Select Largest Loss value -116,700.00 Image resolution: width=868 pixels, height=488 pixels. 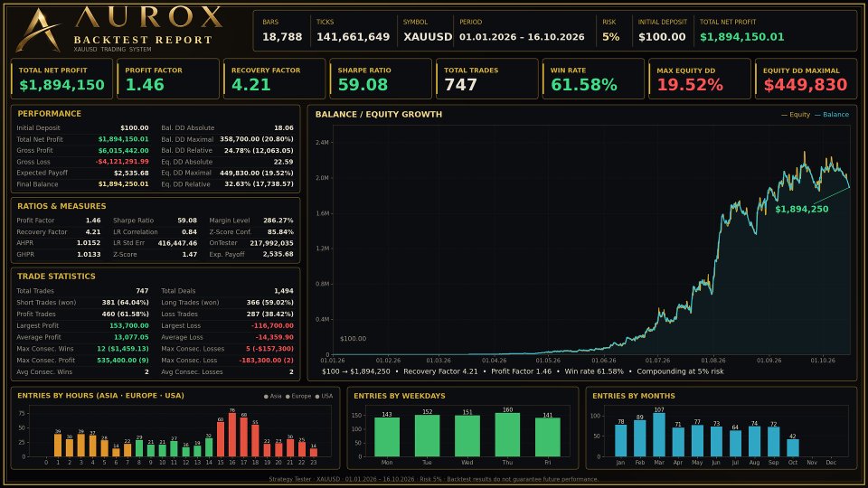272,326
